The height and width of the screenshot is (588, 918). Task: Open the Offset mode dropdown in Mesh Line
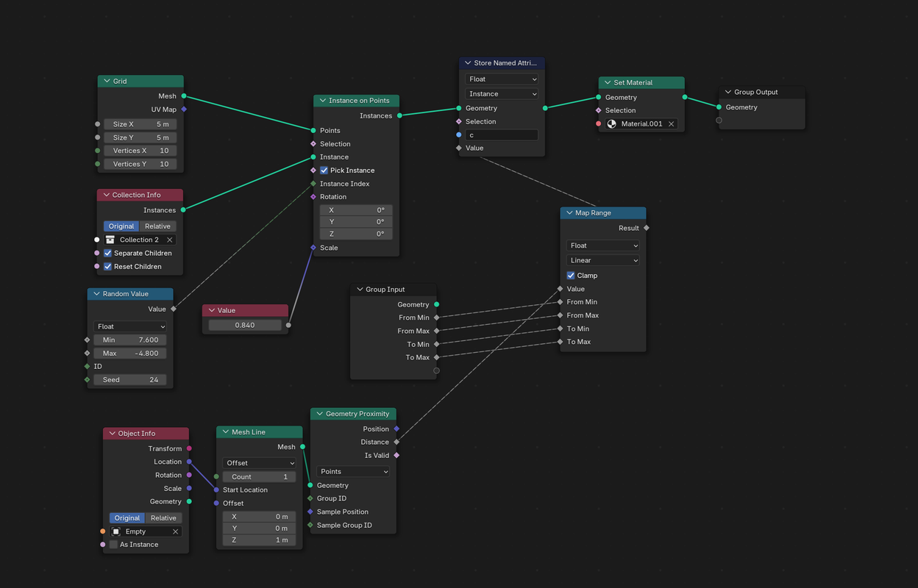(260, 463)
